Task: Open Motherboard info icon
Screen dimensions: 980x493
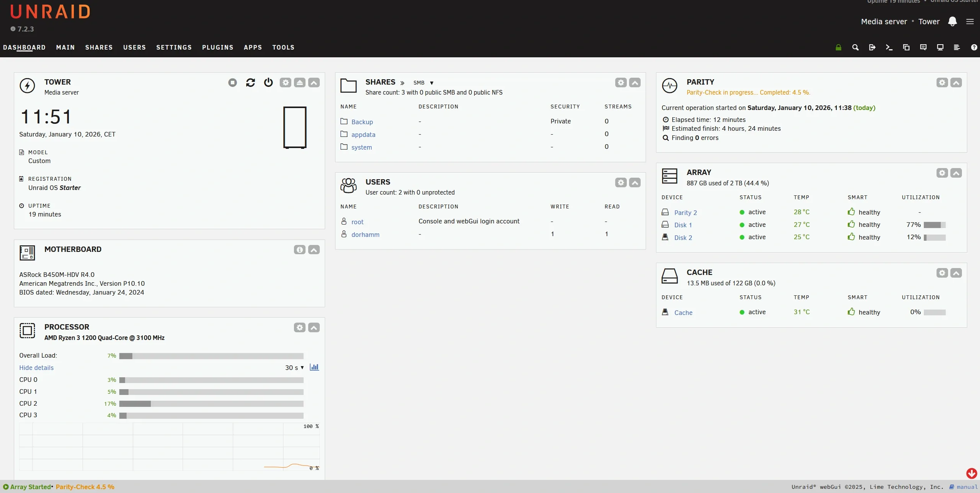Action: coord(300,250)
